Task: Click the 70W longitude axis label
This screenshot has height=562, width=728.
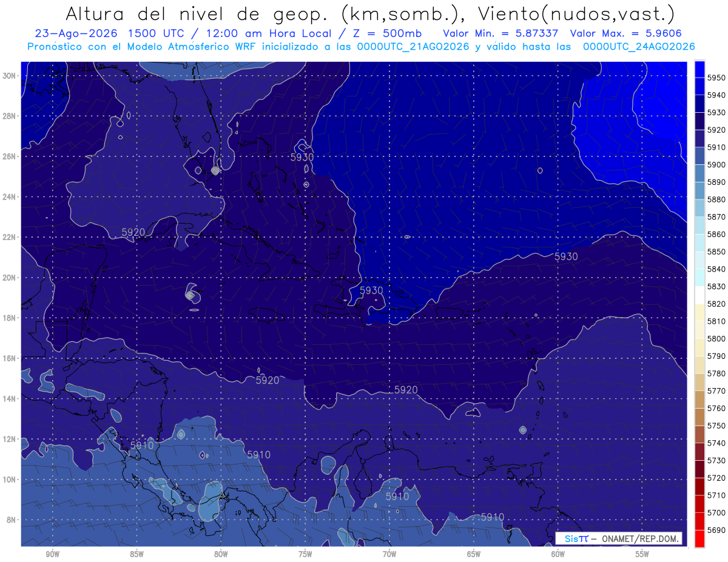Action: (389, 555)
